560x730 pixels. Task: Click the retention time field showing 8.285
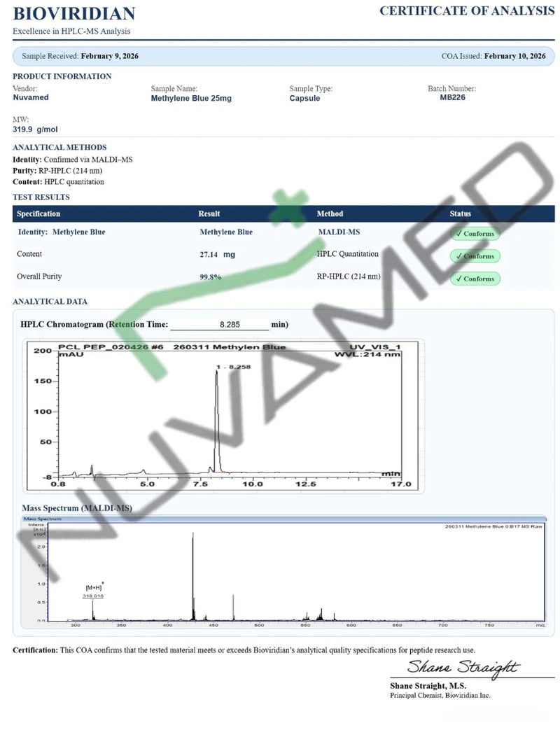tap(220, 325)
